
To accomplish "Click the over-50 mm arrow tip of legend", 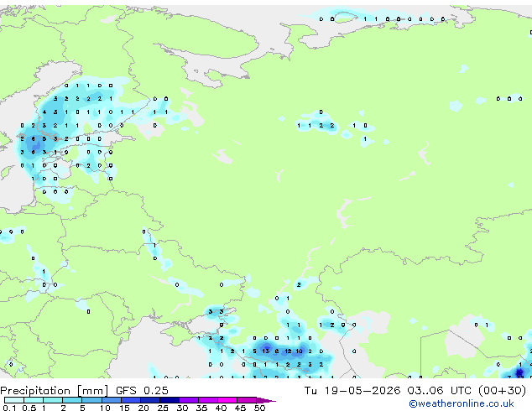I will click(266, 400).
